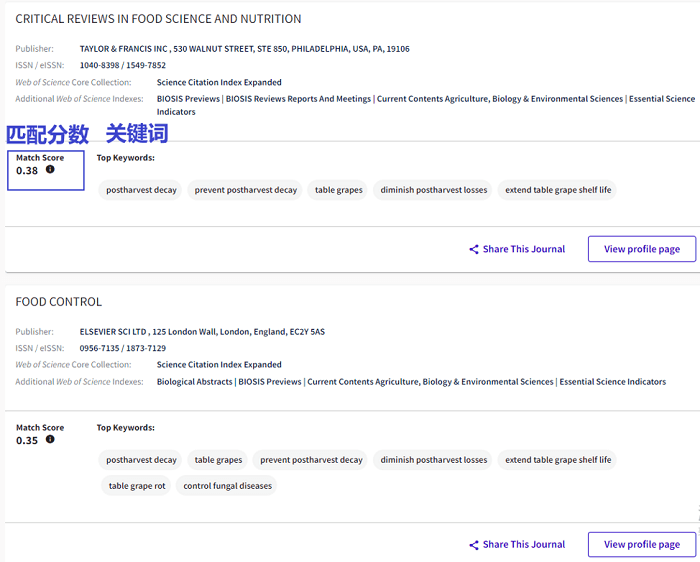The width and height of the screenshot is (700, 562).
Task: Open Food Control's View profile page button
Action: click(x=641, y=545)
